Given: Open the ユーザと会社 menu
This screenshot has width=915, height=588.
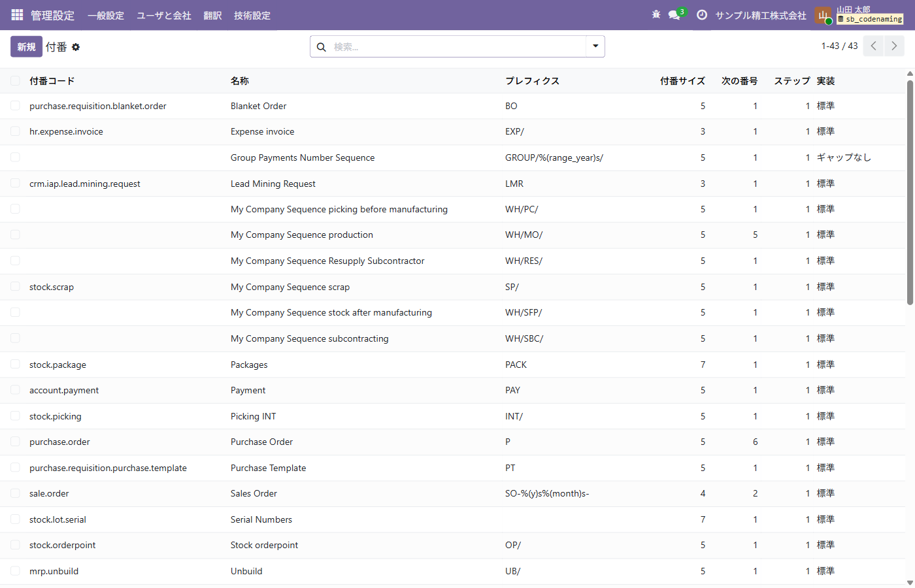Looking at the screenshot, I should click(x=164, y=15).
